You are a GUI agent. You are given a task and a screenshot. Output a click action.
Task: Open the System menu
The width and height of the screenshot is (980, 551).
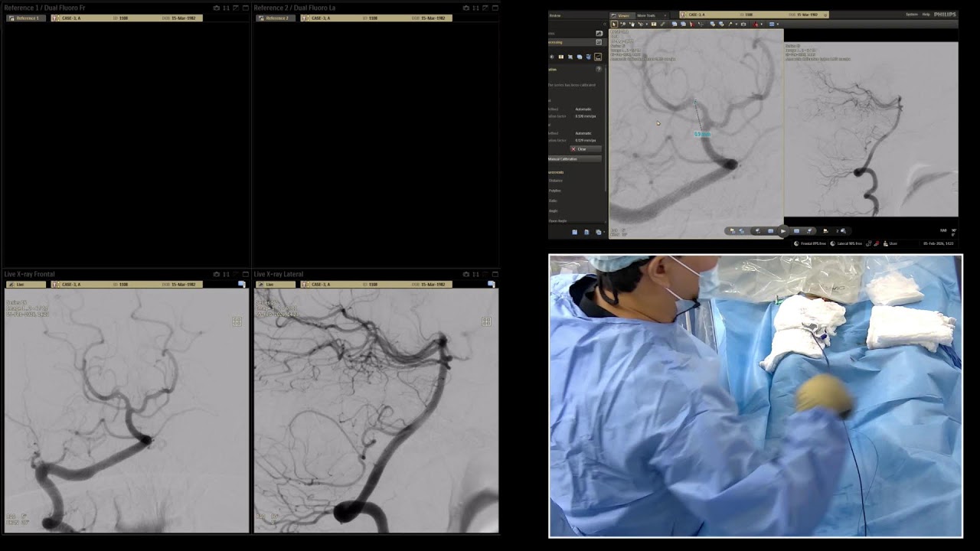click(x=911, y=15)
